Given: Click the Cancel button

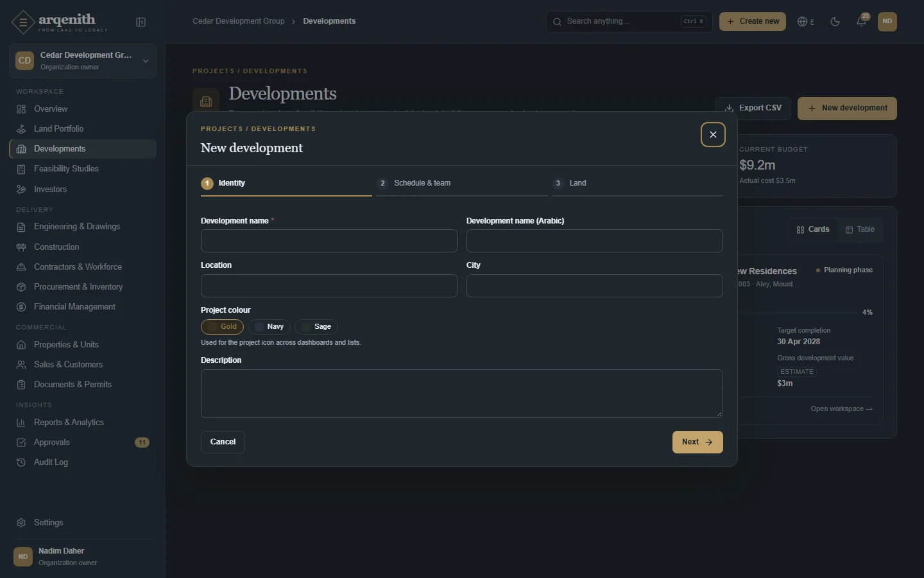Looking at the screenshot, I should (x=223, y=442).
